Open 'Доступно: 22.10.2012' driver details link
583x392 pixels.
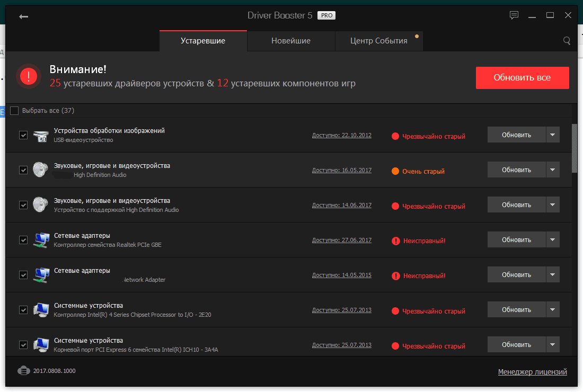click(341, 135)
